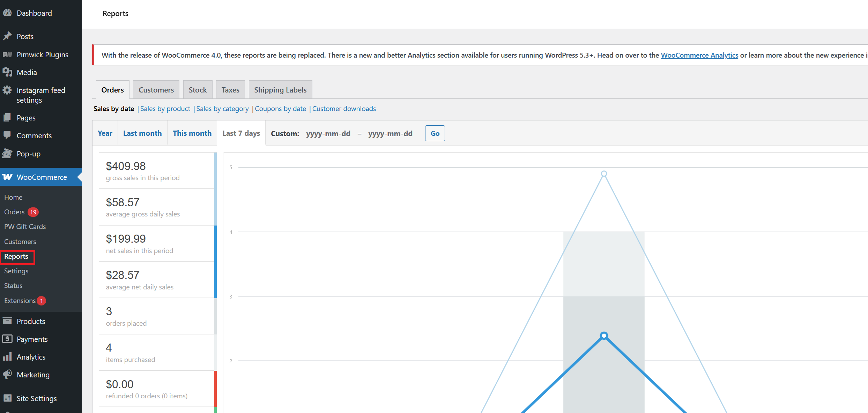Switch to the Stock tab
Image resolution: width=868 pixels, height=413 pixels.
pyautogui.click(x=198, y=90)
